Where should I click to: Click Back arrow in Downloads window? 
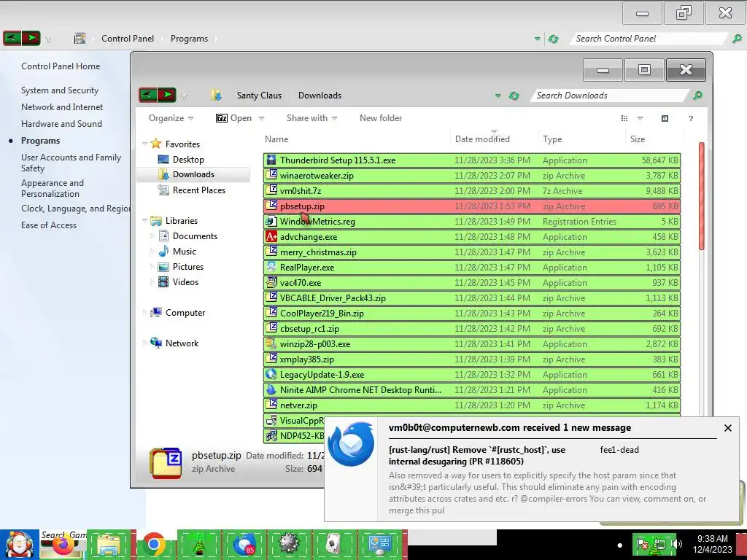147,96
